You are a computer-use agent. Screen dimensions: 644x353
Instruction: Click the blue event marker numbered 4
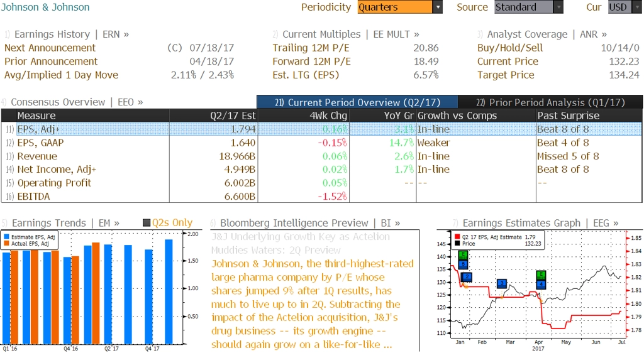pos(541,284)
